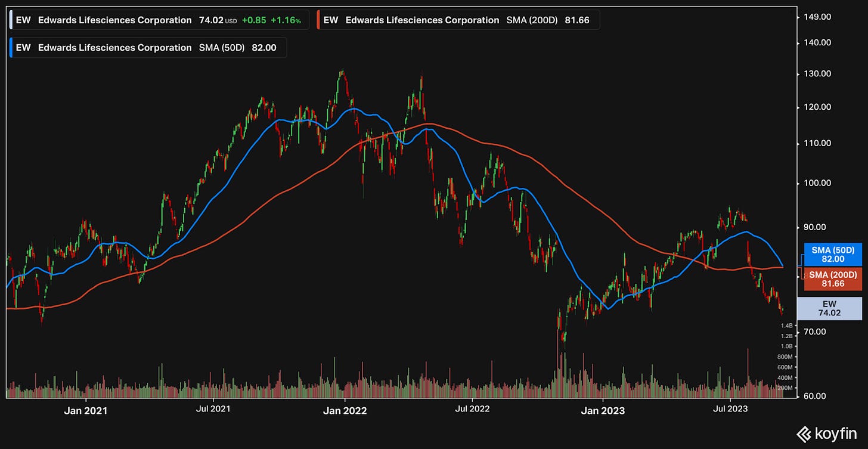
Task: Select the EW price legend at top left
Action: [x=160, y=20]
